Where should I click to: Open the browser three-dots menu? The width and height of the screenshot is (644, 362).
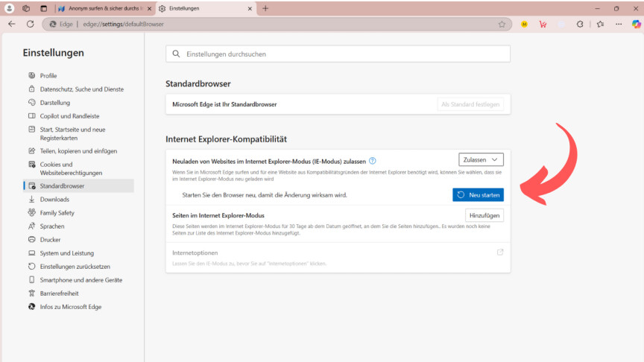point(618,24)
